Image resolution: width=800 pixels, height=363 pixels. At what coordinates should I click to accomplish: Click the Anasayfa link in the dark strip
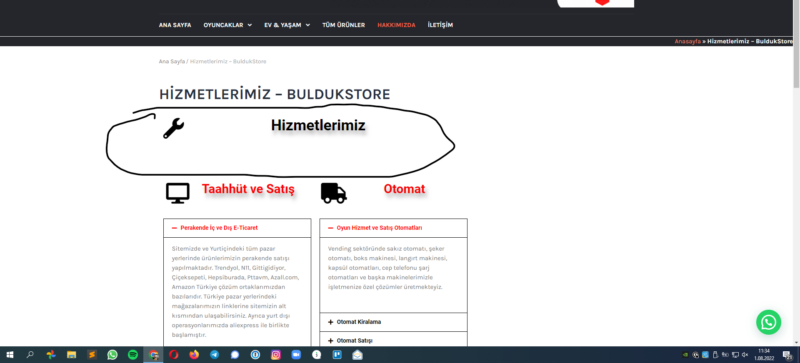pyautogui.click(x=688, y=41)
